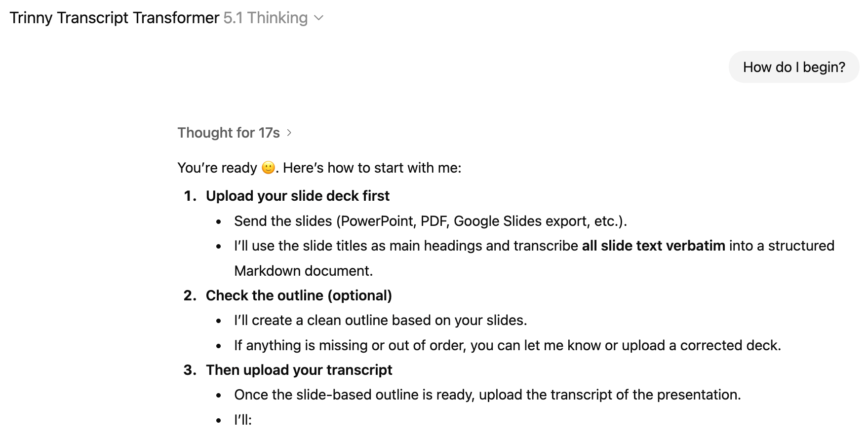Click the "Once the slide-based outline" bullet text
Viewport: 868px width, 437px height.
487,395
